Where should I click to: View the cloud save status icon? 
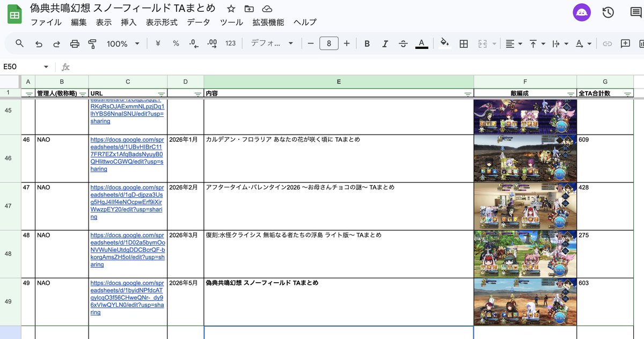(267, 9)
